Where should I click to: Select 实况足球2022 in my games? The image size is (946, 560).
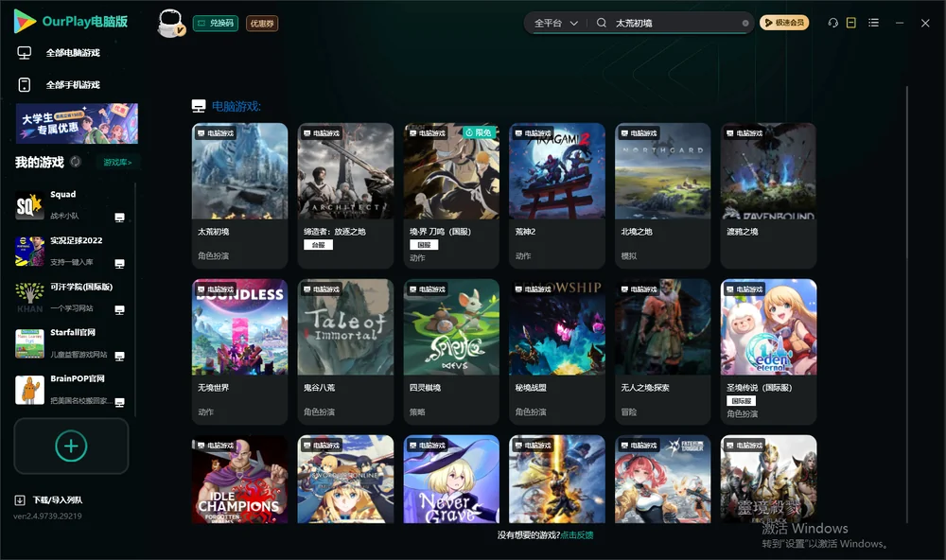coord(71,252)
